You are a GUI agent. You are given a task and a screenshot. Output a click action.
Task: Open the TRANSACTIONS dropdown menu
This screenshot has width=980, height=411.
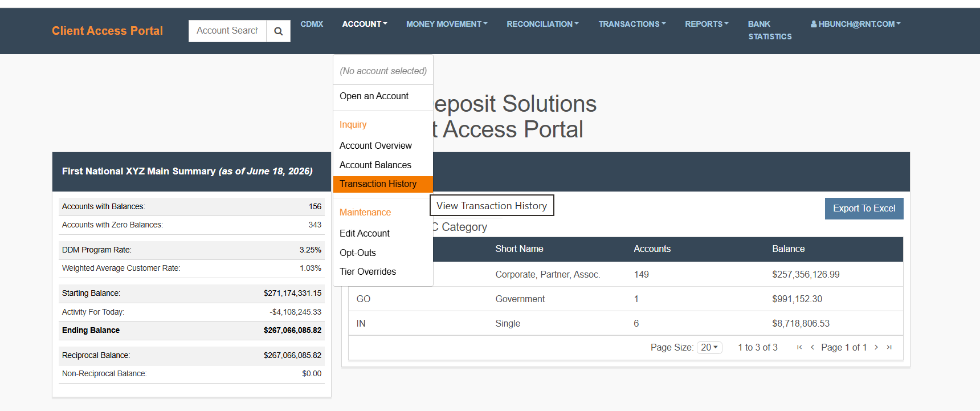click(x=632, y=24)
